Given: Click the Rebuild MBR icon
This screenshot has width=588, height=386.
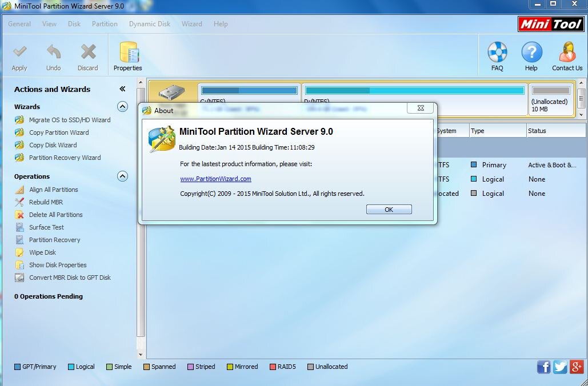Looking at the screenshot, I should coord(19,202).
